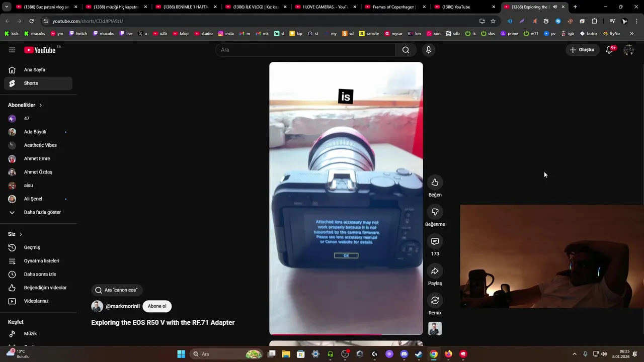Open Firefox from taskbar
The height and width of the screenshot is (362, 644).
tap(448, 354)
